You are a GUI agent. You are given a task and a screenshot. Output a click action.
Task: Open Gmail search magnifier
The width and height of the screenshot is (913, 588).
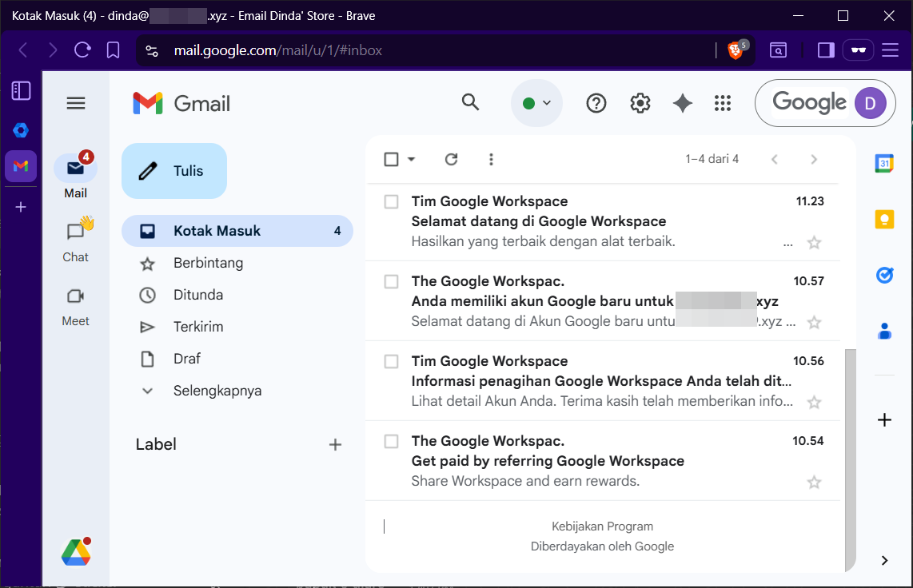[x=470, y=103]
